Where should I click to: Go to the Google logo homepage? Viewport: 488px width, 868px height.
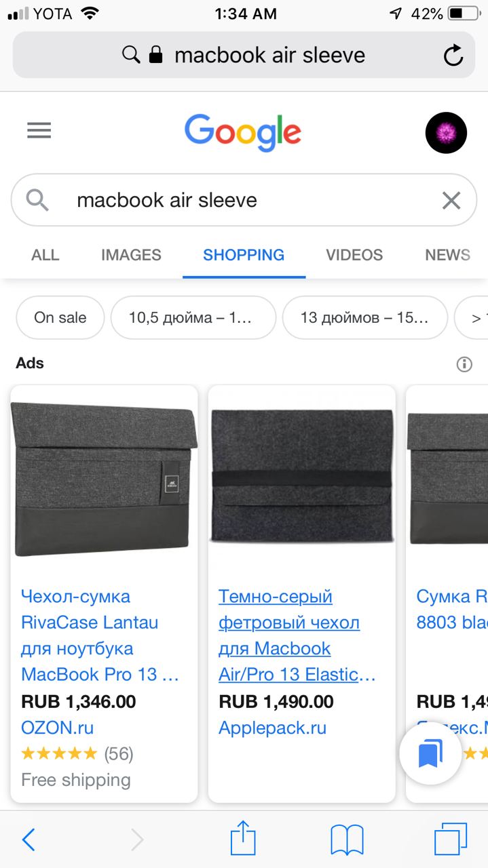coord(243,132)
